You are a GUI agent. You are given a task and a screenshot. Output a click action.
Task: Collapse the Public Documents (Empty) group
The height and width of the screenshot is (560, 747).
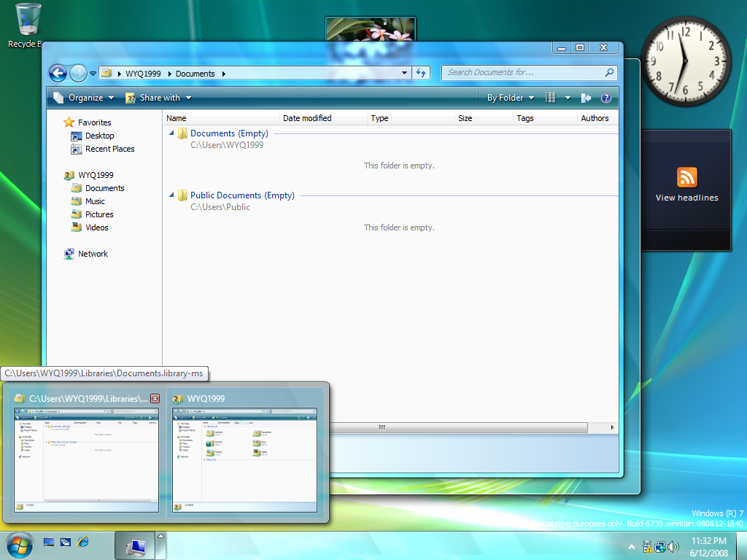[172, 195]
